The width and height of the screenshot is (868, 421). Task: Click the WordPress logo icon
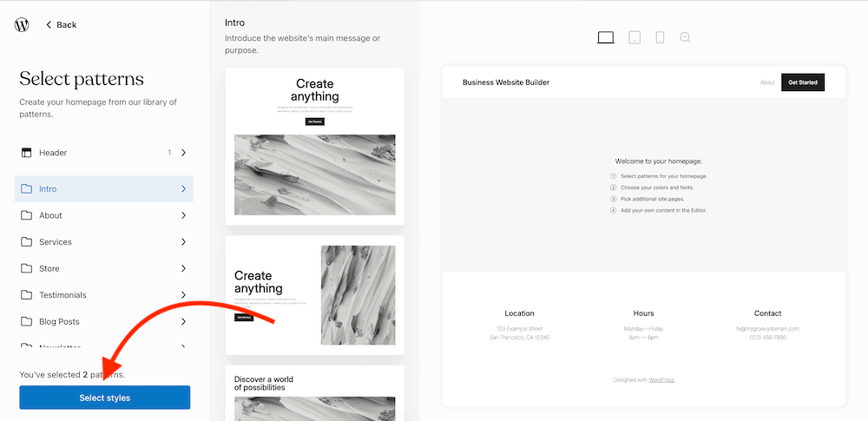click(x=22, y=25)
